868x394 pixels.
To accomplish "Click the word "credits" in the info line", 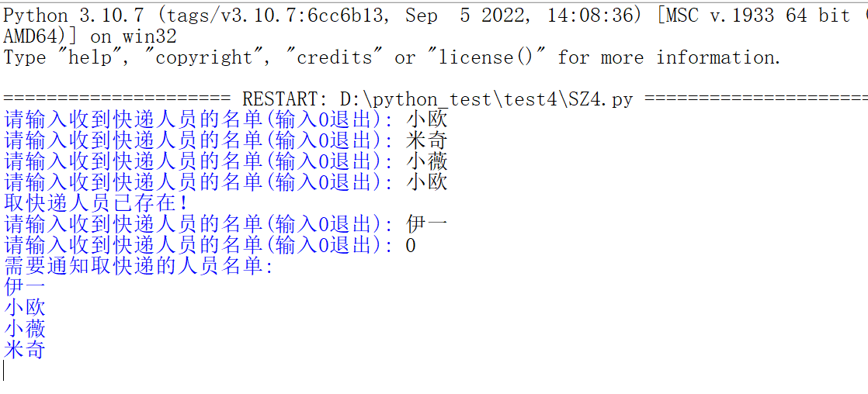I will 335,57.
